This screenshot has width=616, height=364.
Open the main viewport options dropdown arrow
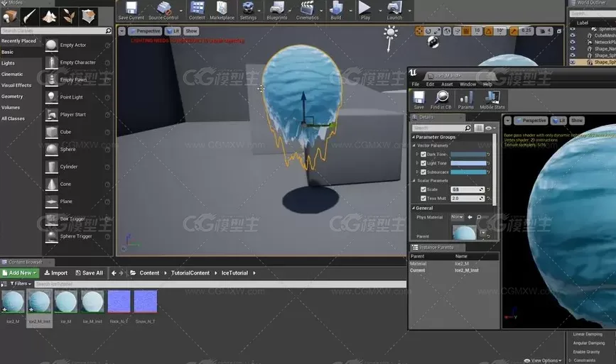(x=121, y=31)
